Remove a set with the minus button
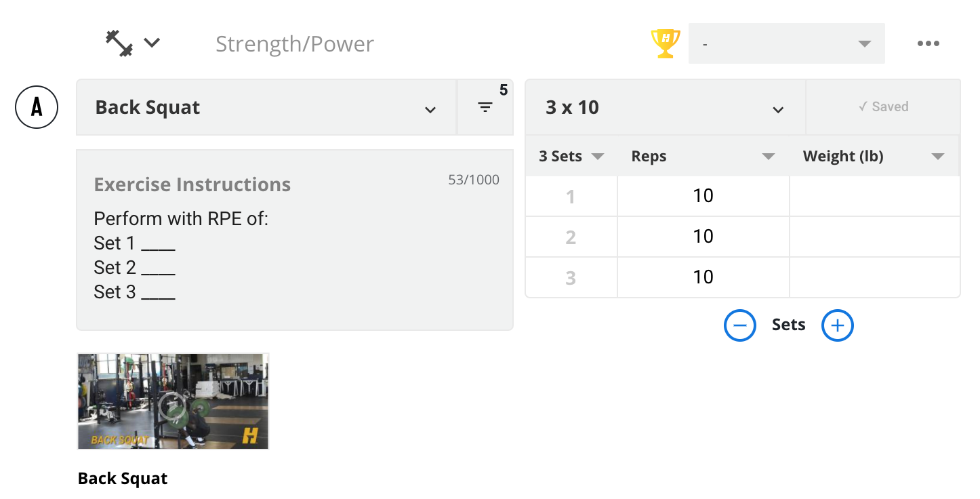The width and height of the screenshot is (980, 499). coord(740,325)
